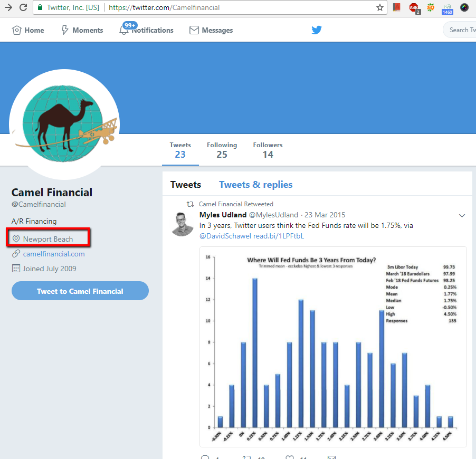The width and height of the screenshot is (476, 459).
Task: Enlarge the Fed Funds bar chart image
Action: 333,347
